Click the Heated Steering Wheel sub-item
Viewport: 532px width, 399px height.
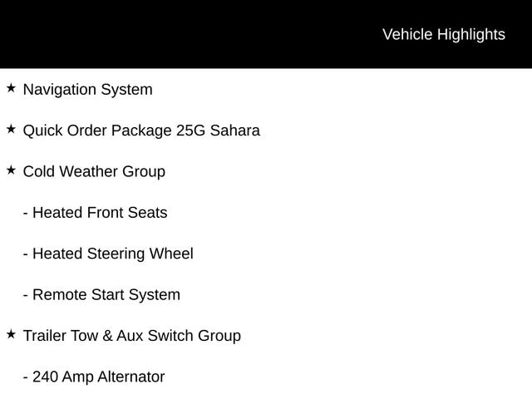112,254
